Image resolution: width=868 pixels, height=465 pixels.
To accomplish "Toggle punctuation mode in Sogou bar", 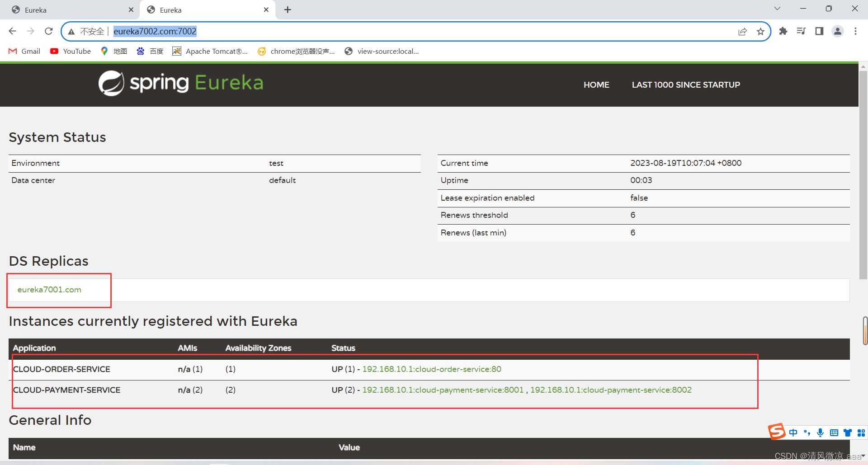I will tap(807, 432).
